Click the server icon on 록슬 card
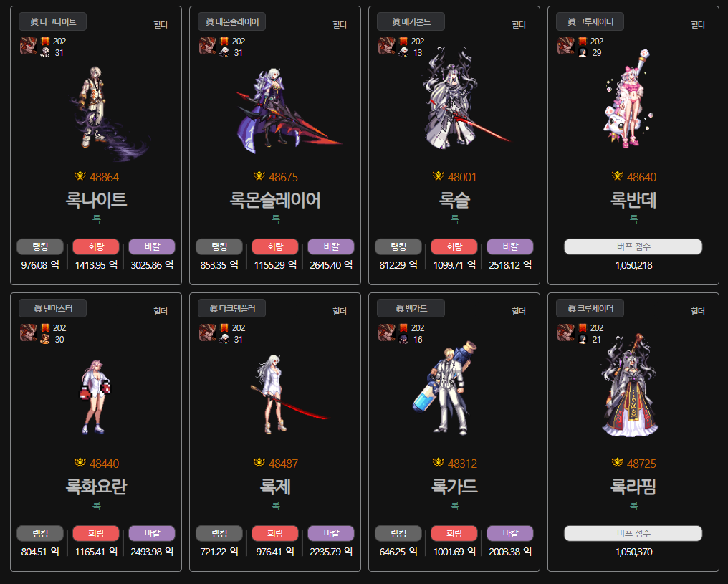 point(387,47)
